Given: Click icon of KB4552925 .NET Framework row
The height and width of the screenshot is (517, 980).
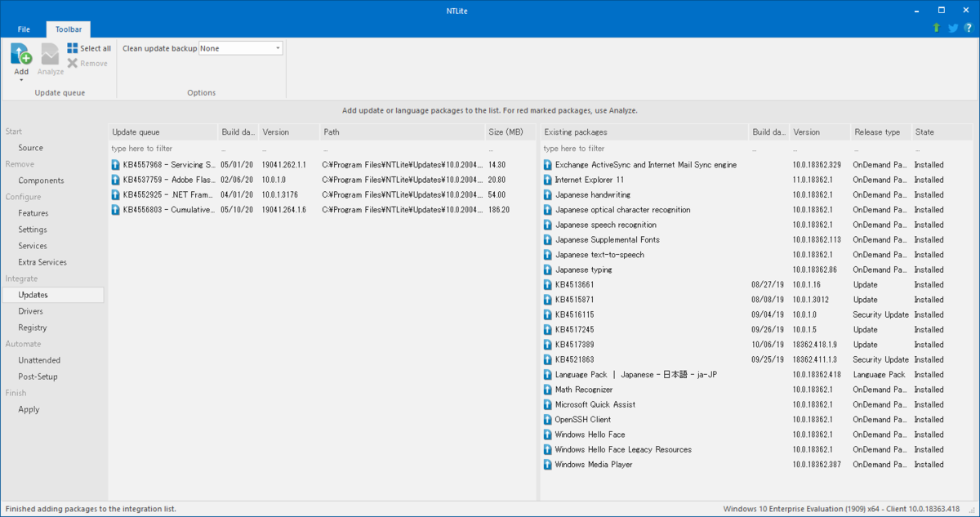Looking at the screenshot, I should pos(116,194).
